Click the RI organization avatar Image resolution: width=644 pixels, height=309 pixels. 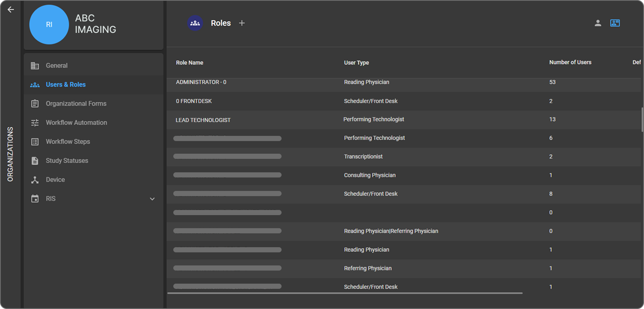tap(49, 25)
